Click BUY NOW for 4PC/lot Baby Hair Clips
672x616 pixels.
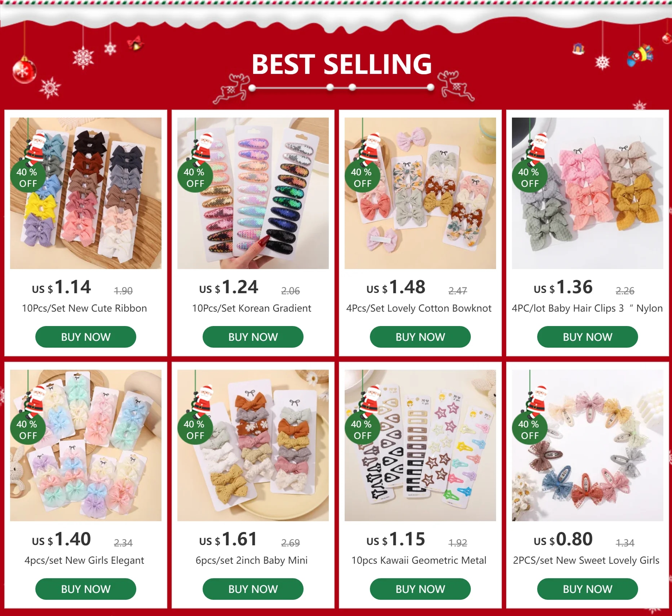click(588, 337)
